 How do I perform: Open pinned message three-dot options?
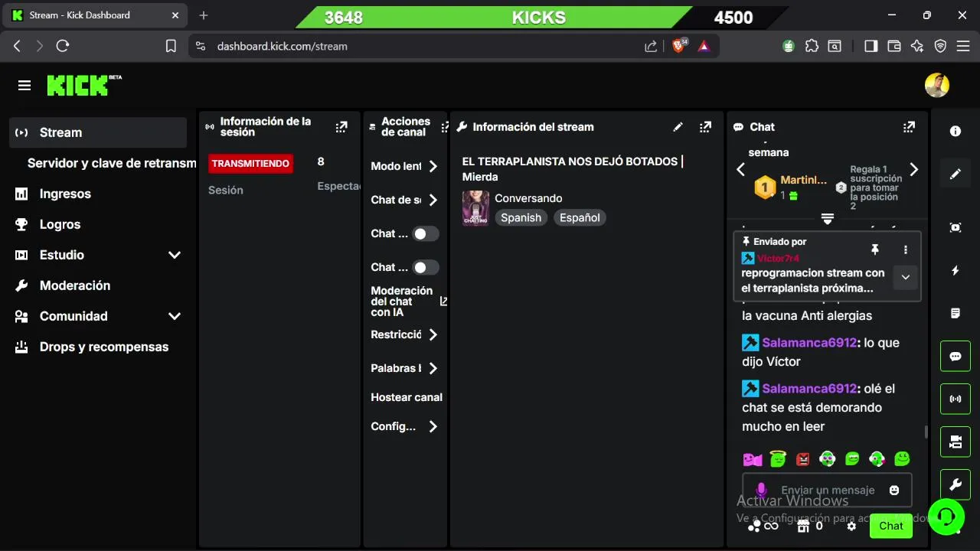pos(906,249)
